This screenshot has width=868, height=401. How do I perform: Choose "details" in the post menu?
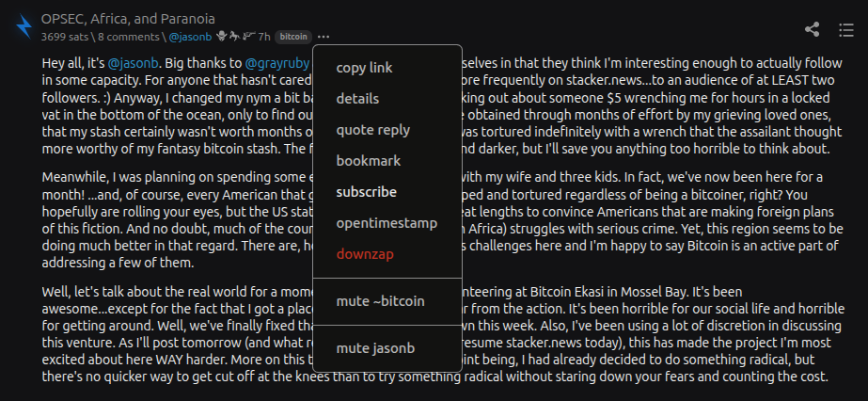click(x=357, y=99)
